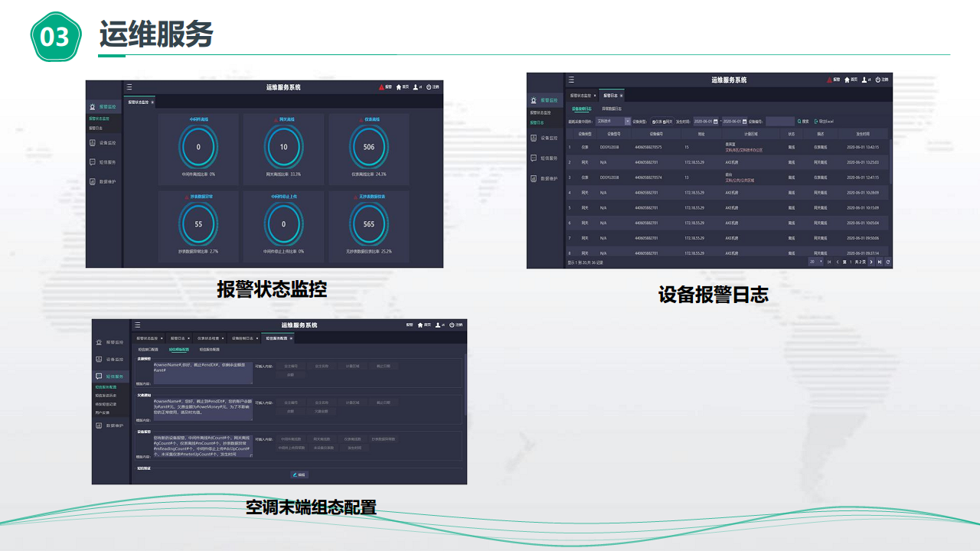Screen dimensions: 980x551
Task: Click 首页 home icon in alarm status window
Action: click(399, 87)
